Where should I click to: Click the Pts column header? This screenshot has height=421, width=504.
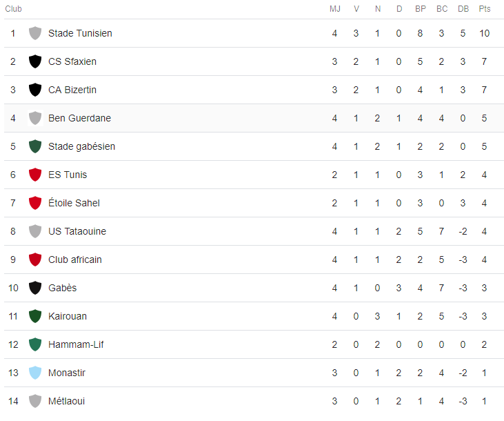(x=485, y=9)
